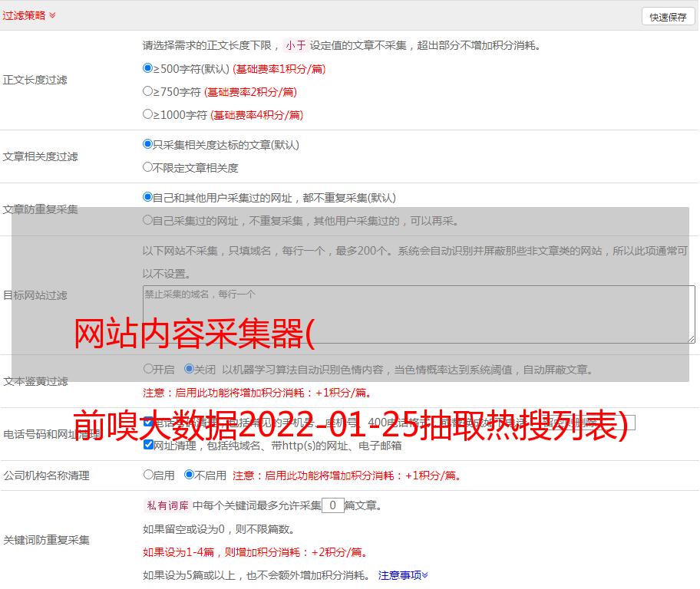Image resolution: width=700 pixels, height=589 pixels.
Task: Toggle the 电话号码清理 checkbox
Action: (148, 422)
